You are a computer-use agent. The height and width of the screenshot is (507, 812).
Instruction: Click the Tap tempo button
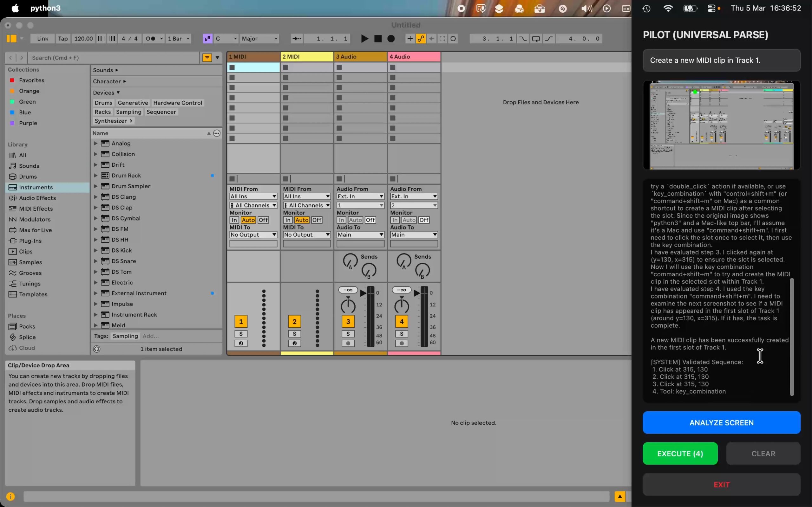[63, 39]
